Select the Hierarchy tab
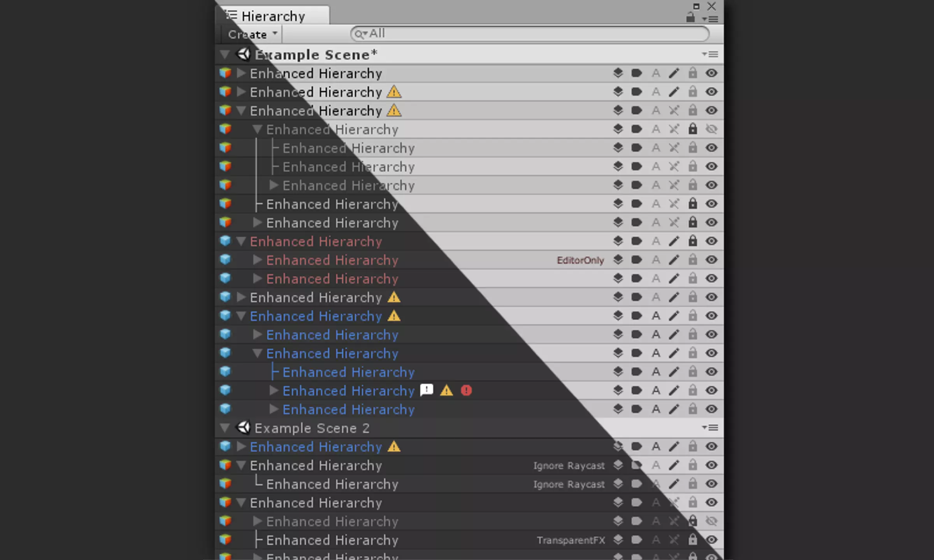The height and width of the screenshot is (560, 934). click(272, 16)
